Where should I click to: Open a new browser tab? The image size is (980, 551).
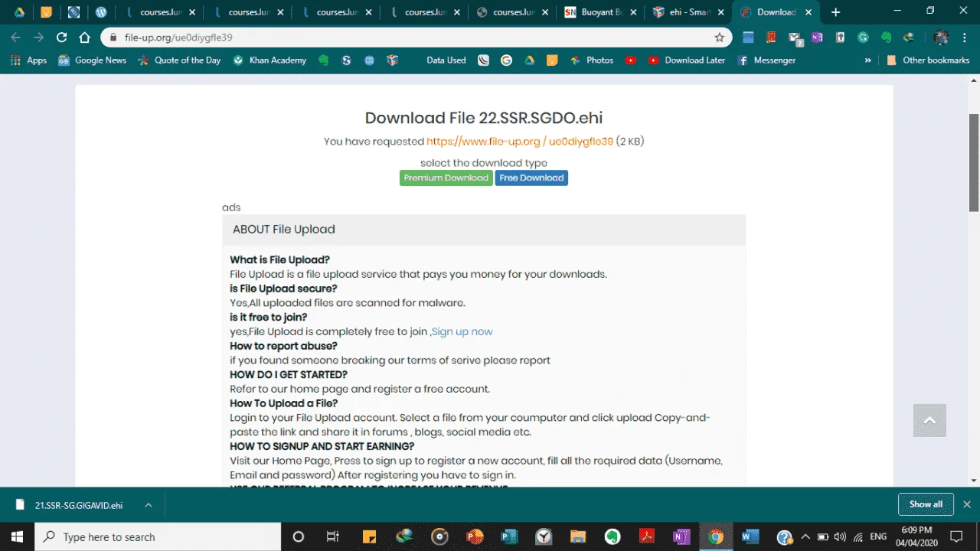(x=835, y=12)
